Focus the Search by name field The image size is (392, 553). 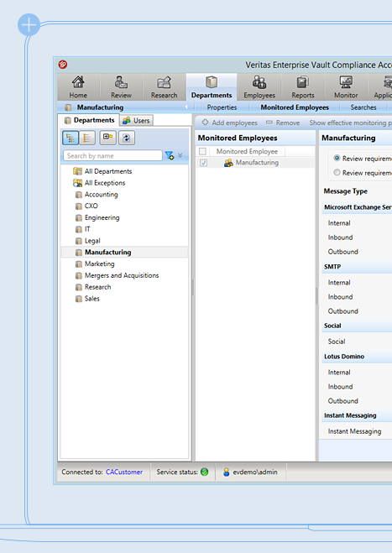[x=112, y=155]
